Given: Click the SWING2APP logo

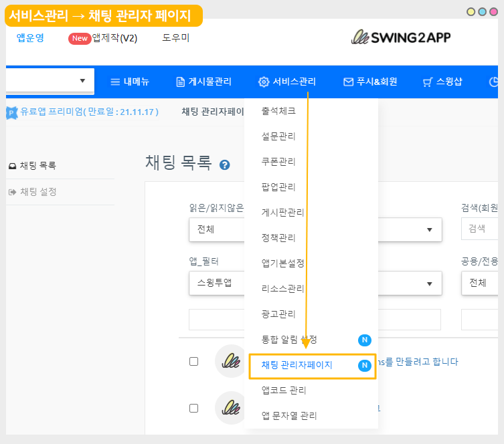Looking at the screenshot, I should click(401, 37).
